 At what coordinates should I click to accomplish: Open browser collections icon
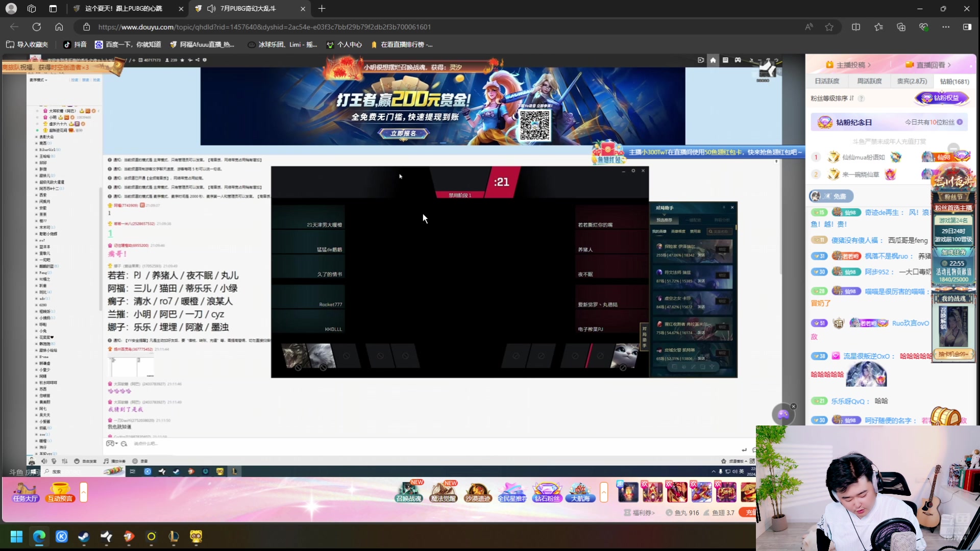click(901, 27)
